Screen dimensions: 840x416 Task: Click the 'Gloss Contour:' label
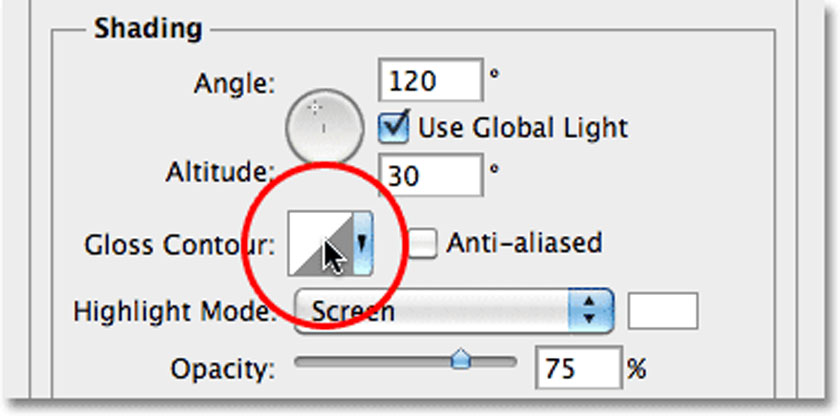tap(179, 245)
